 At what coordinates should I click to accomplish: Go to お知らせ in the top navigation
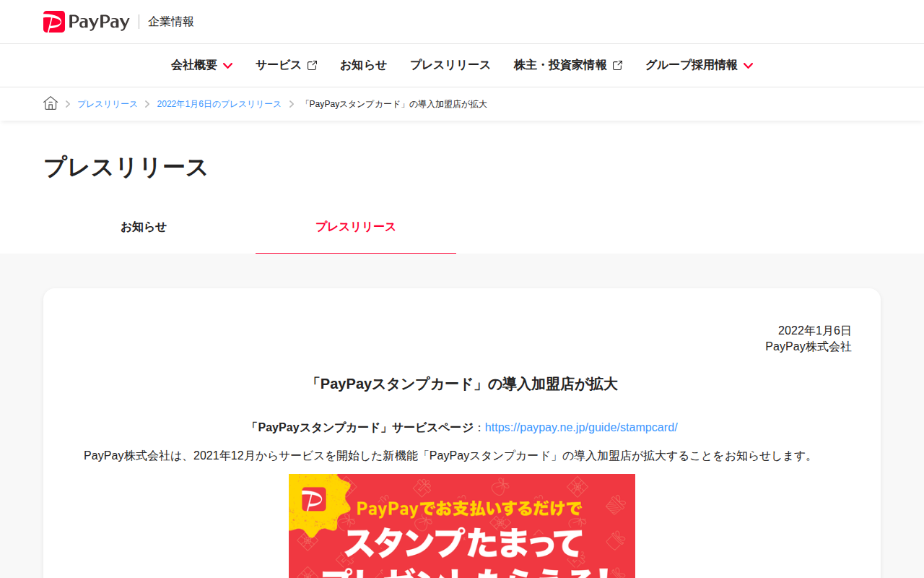pyautogui.click(x=363, y=65)
